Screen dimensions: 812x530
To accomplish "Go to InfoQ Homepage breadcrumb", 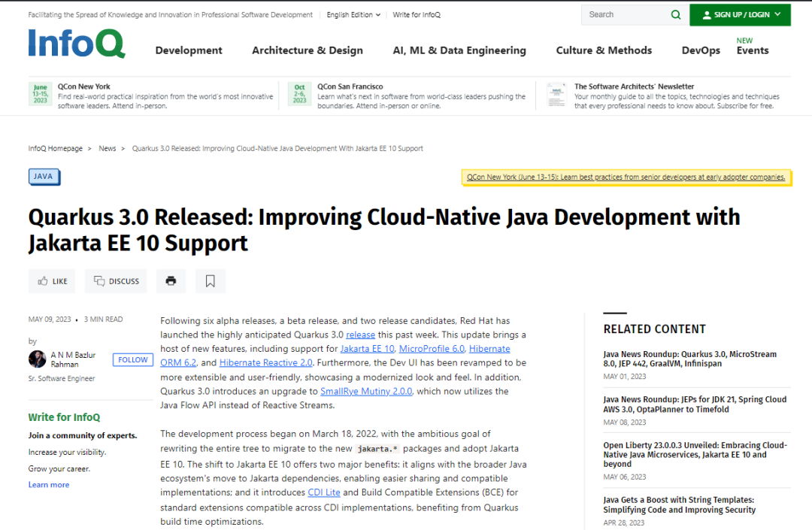I will [56, 149].
